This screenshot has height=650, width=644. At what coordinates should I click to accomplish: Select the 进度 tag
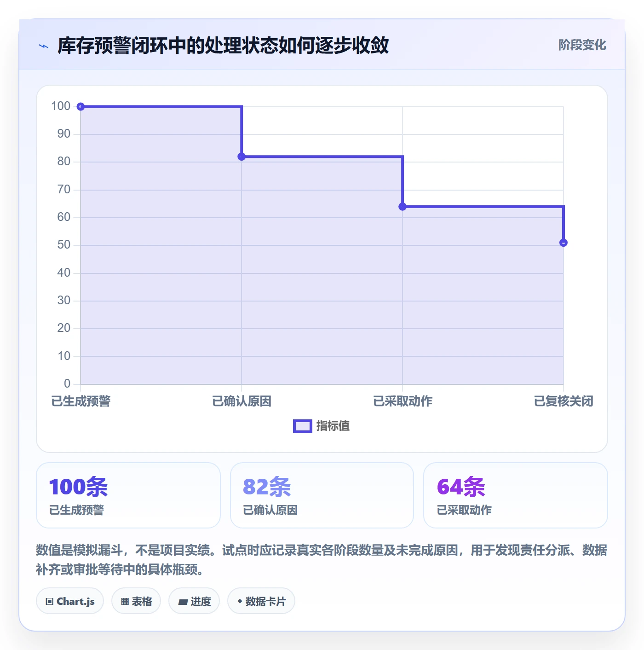pyautogui.click(x=194, y=601)
